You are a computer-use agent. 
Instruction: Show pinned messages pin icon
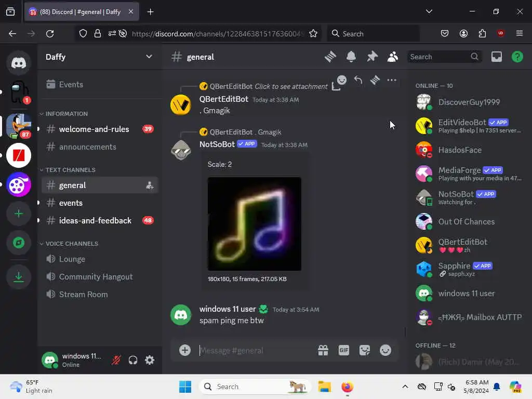372,57
